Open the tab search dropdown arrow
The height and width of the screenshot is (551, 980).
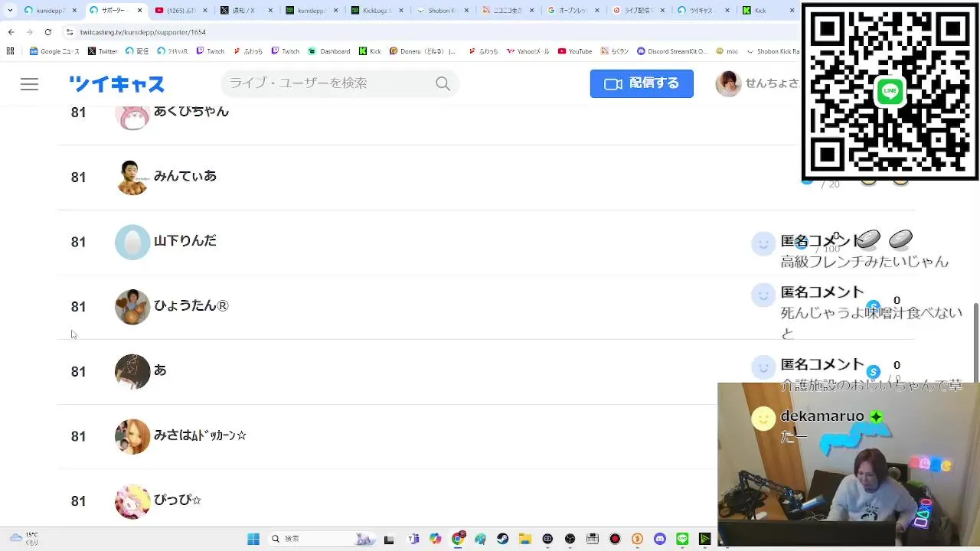coord(10,11)
